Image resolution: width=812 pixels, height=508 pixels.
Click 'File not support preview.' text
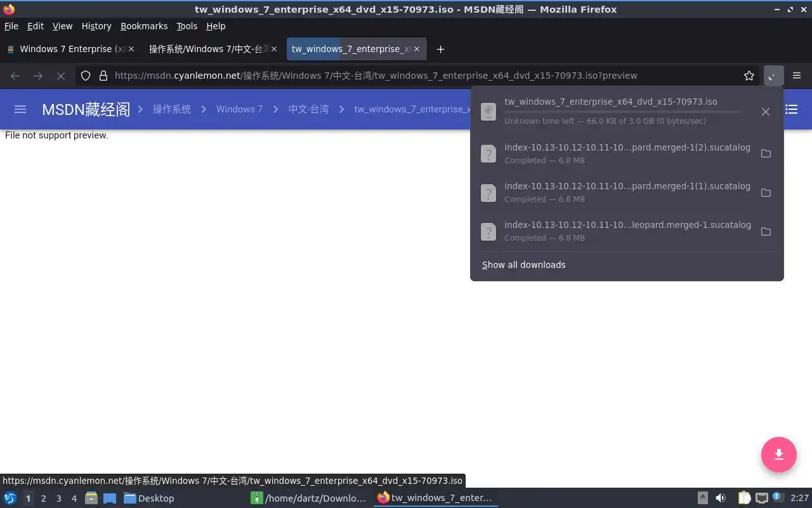[x=56, y=135]
